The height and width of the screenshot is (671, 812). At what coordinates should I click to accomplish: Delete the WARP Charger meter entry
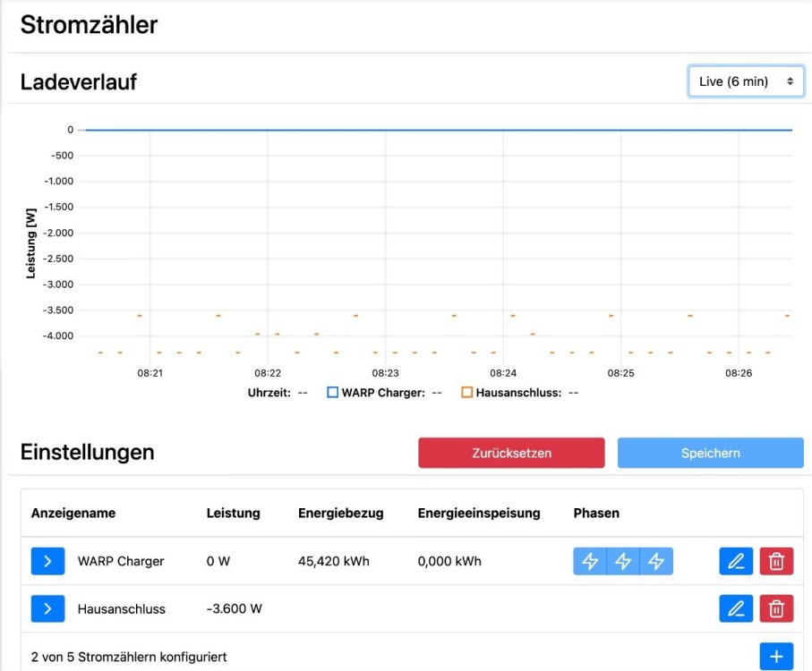point(776,562)
